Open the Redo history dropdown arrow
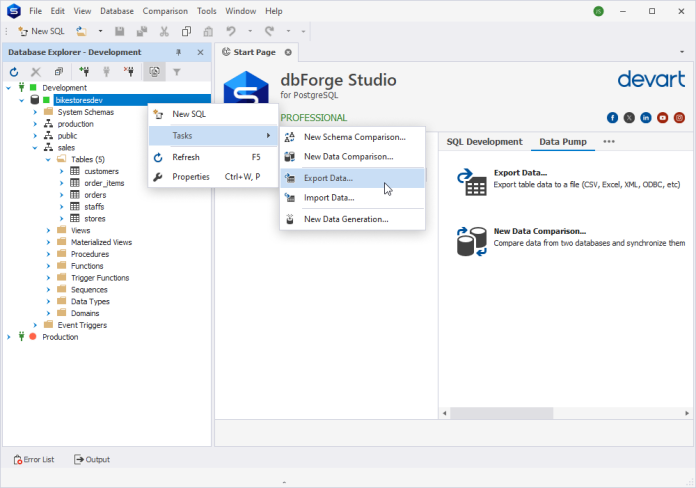The height and width of the screenshot is (488, 696). tap(288, 31)
